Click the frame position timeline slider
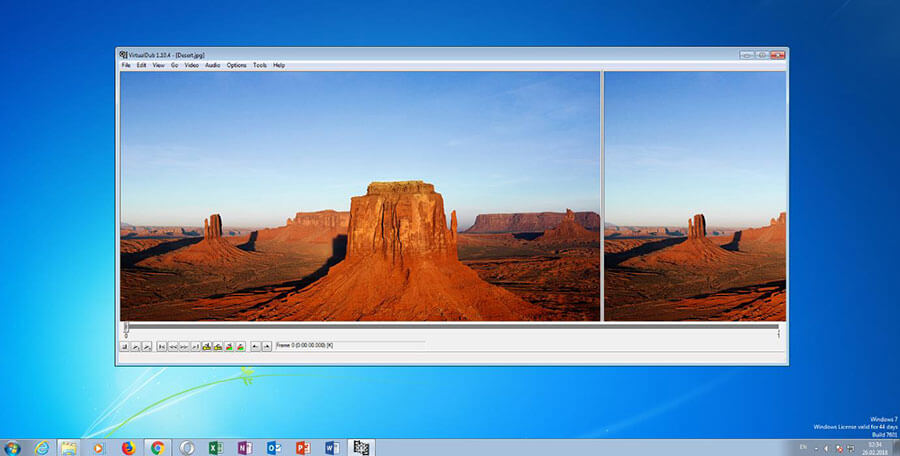 452,326
